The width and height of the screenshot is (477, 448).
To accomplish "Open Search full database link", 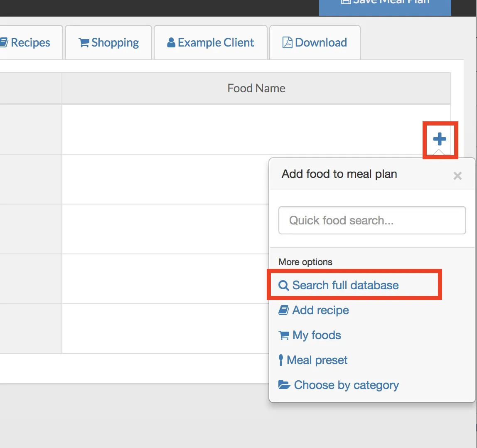I will pyautogui.click(x=345, y=285).
